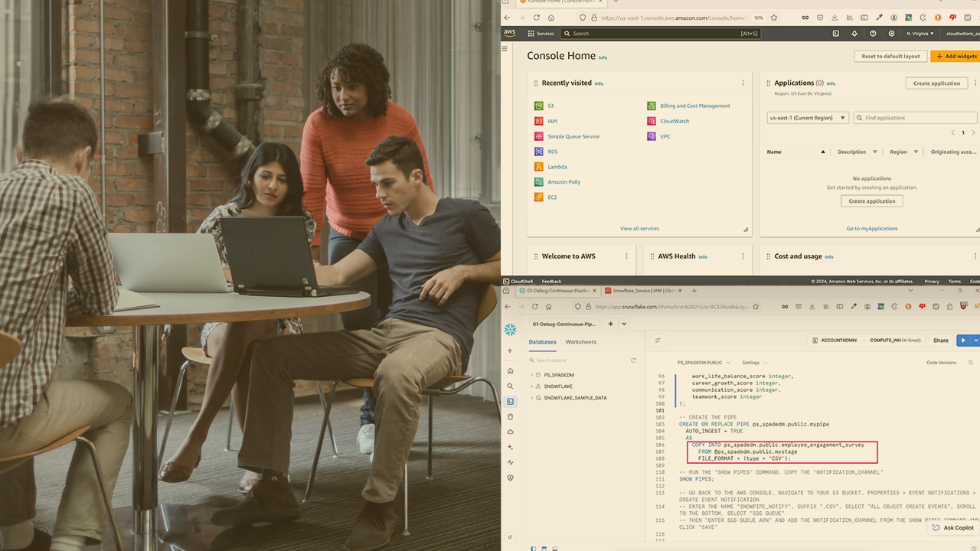
Task: Click the View all services link
Action: (x=639, y=228)
